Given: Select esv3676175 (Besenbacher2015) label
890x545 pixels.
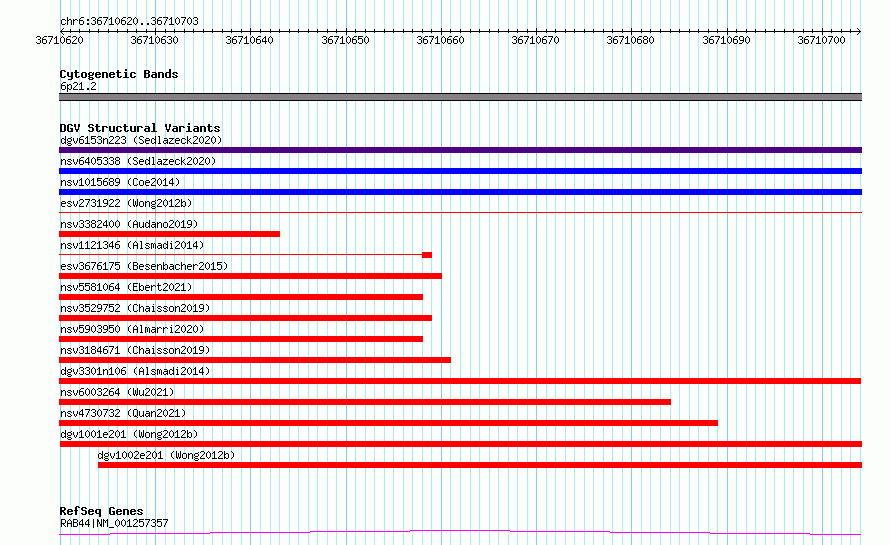Looking at the screenshot, I should [x=144, y=266].
